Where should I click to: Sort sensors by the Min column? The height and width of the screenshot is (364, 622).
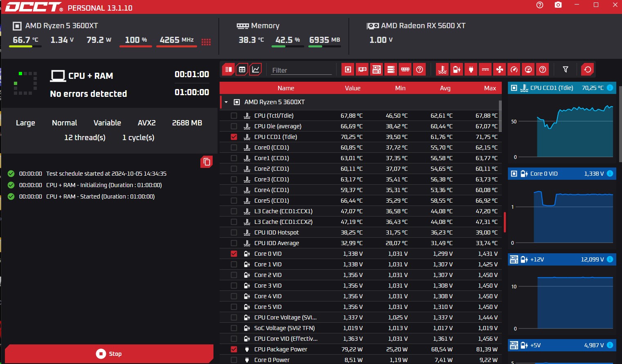pyautogui.click(x=400, y=88)
